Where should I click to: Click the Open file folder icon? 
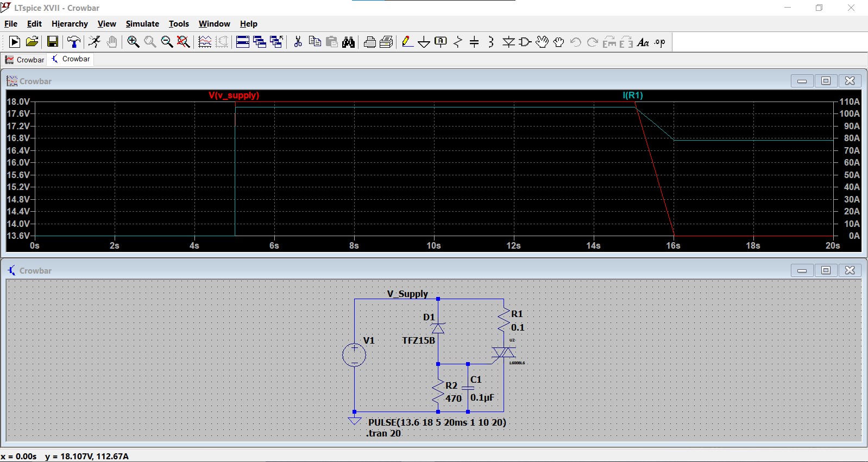[32, 42]
